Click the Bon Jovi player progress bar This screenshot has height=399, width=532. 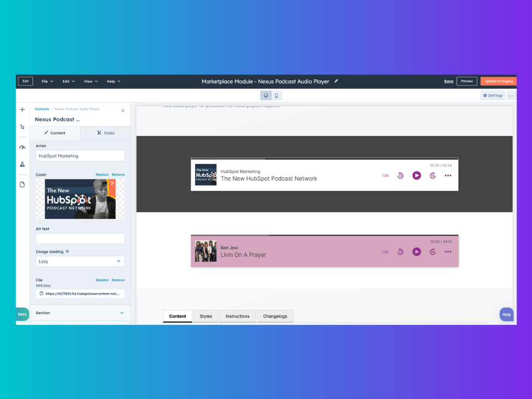point(324,236)
